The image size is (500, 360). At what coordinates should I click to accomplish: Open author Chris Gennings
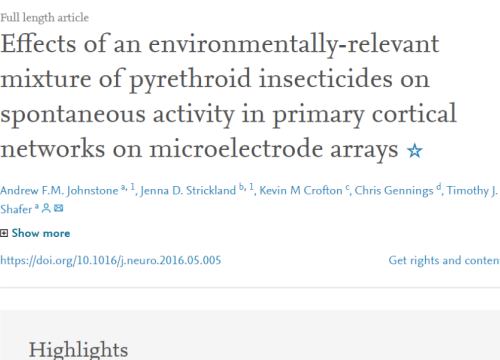tap(394, 191)
